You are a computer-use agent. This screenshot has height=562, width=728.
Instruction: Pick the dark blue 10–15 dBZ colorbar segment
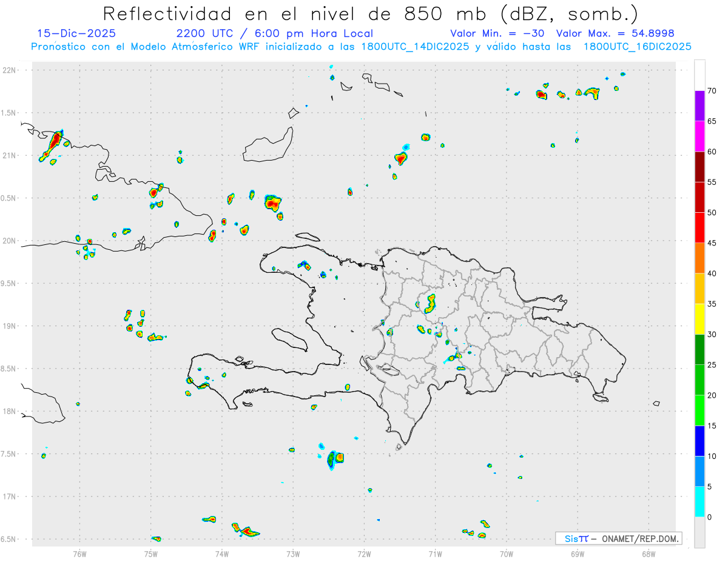[699, 441]
